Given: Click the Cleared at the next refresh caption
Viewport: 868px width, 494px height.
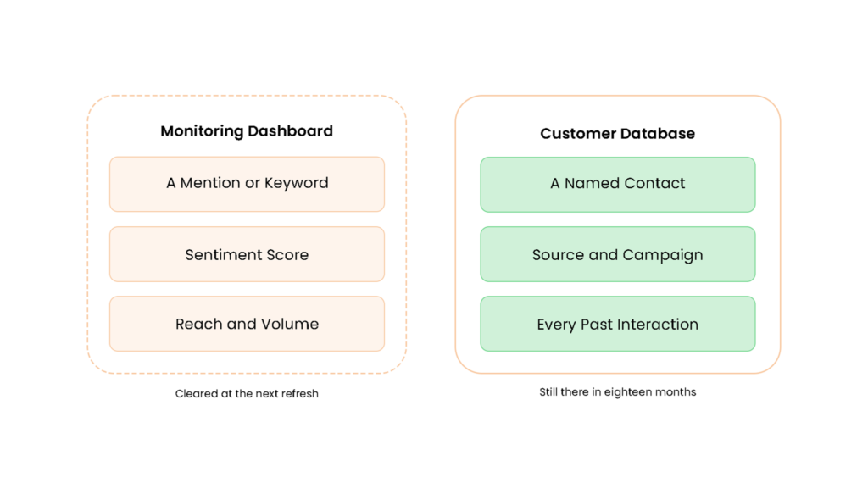Looking at the screenshot, I should coord(247,393).
